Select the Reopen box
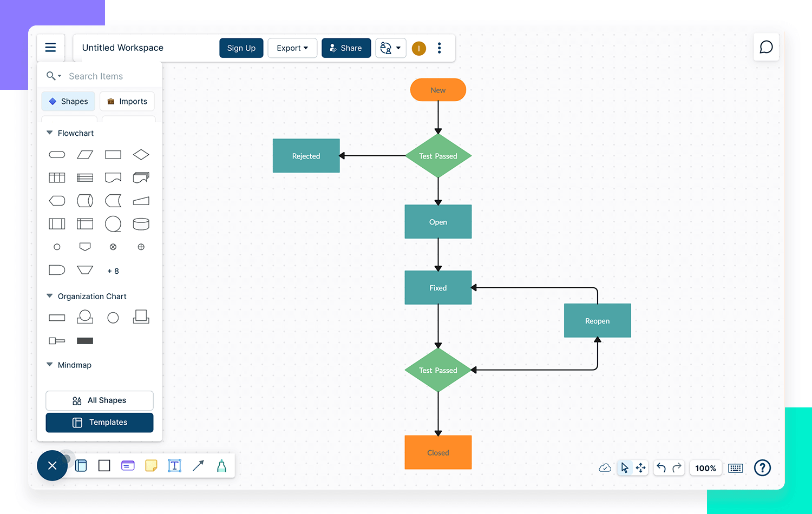Viewport: 812px width, 514px height. (x=598, y=321)
